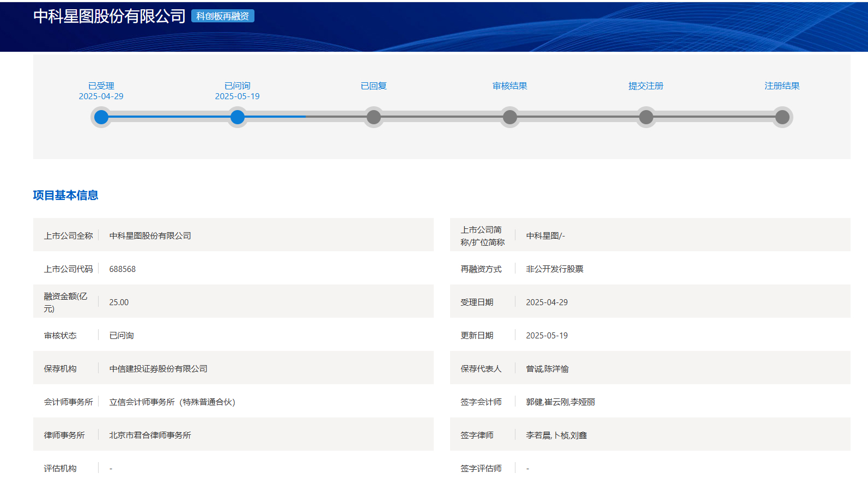Viewport: 868px width, 497px height.
Task: Click signing accountants value 郭健,崔云刚,李娅丽
Action: 561,402
